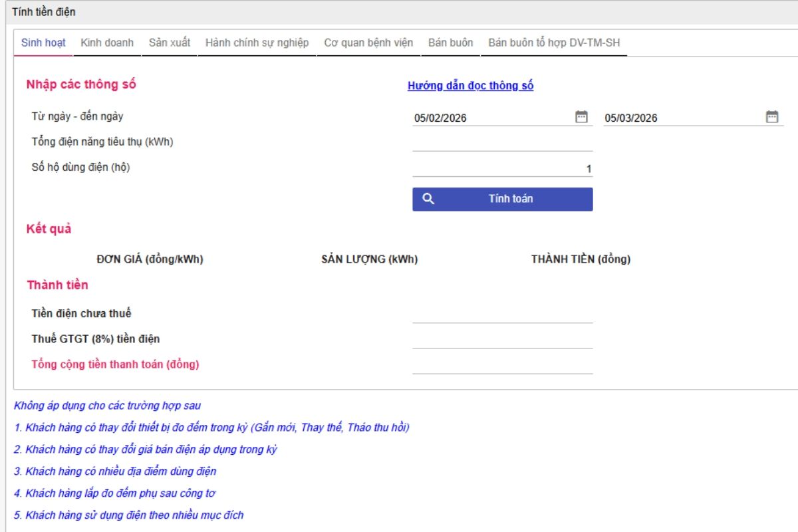Screen dimensions: 798x532
Task: Click note 4 about đo đếm phụ sau công tơ
Action: (114, 493)
